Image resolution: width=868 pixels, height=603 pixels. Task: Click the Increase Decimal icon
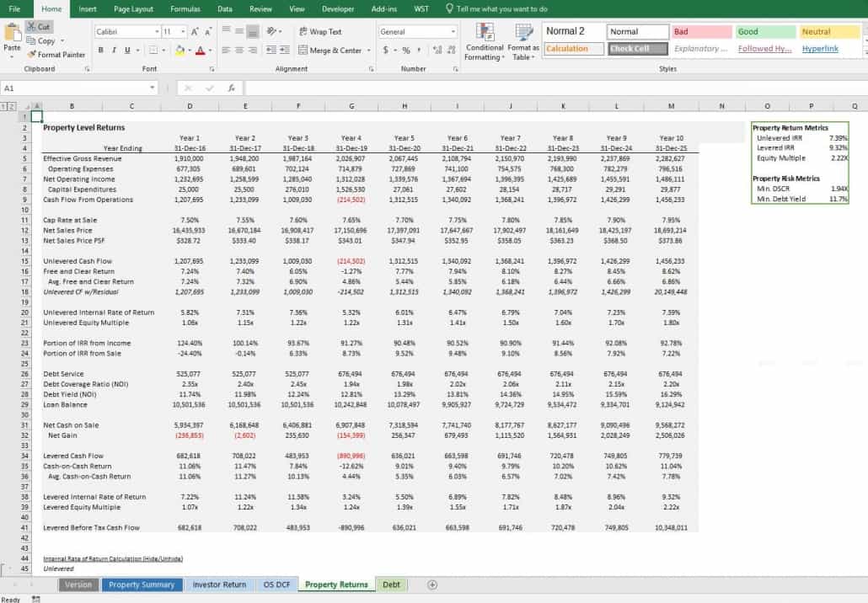[437, 51]
